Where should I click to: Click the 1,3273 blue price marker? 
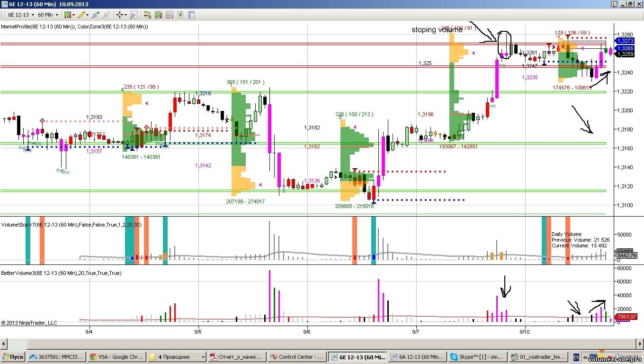[x=626, y=41]
